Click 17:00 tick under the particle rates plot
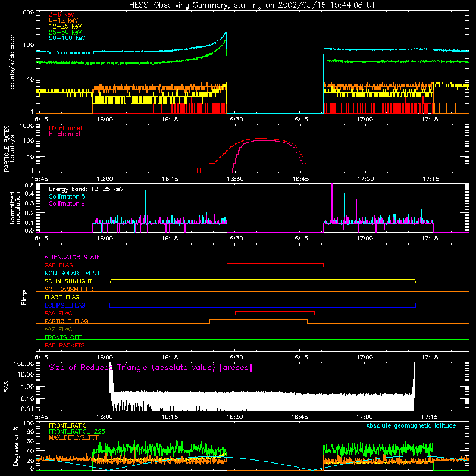Screen dimensions: 476x476 (365, 179)
